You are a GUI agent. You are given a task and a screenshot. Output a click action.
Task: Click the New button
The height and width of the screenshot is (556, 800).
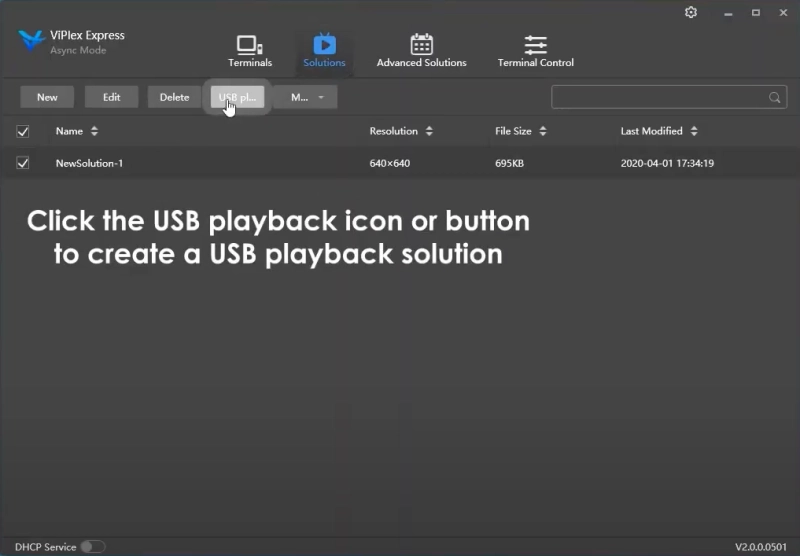tap(47, 97)
